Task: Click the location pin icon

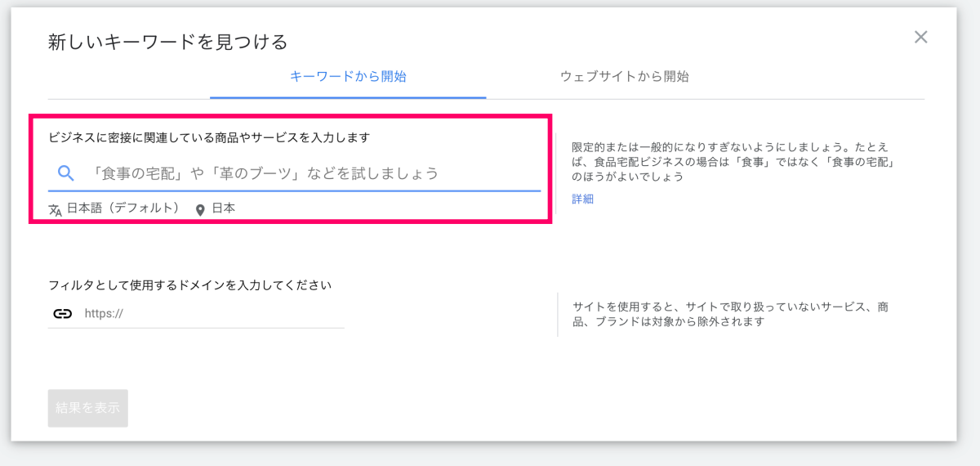Action: [x=200, y=209]
